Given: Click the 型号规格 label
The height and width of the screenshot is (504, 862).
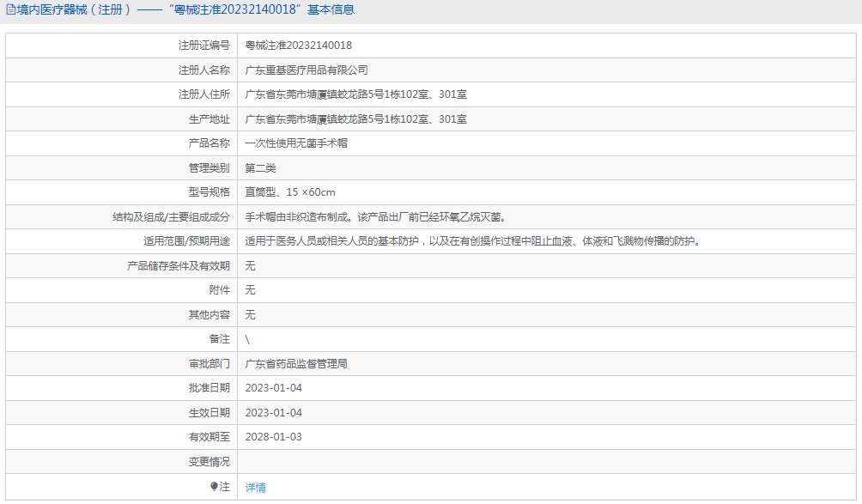Looking at the screenshot, I should click(x=209, y=192).
